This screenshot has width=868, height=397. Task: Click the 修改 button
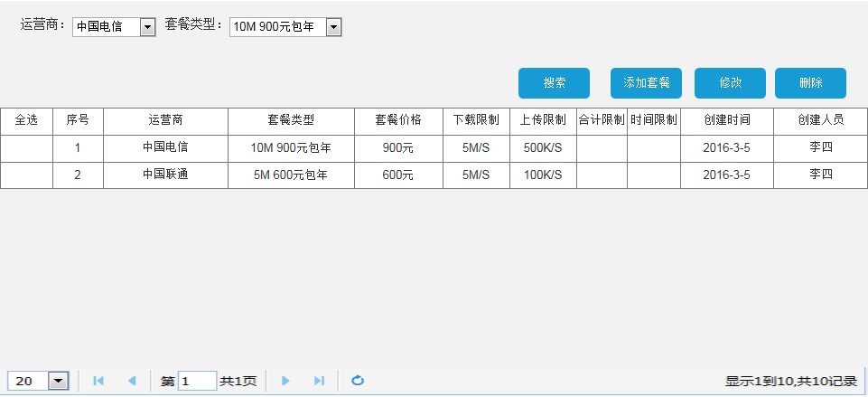point(730,83)
